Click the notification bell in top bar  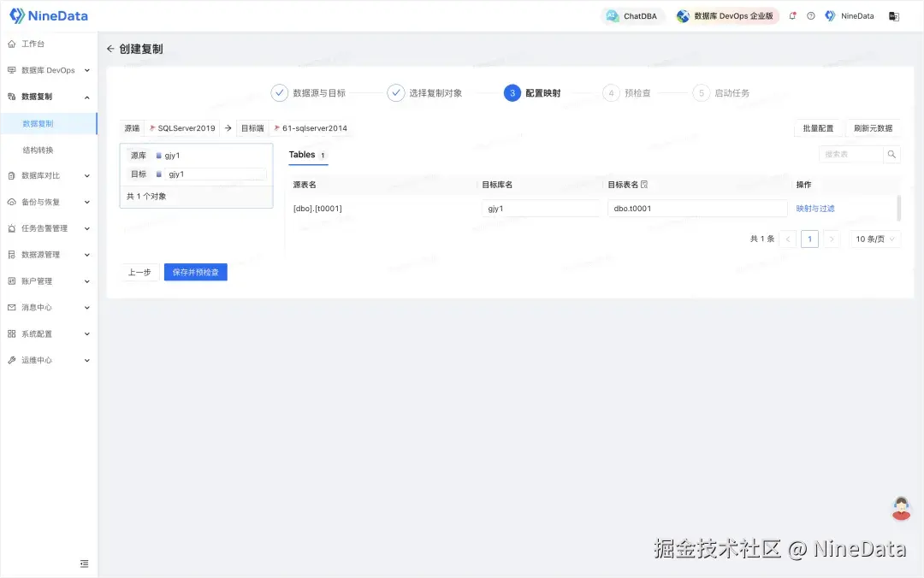pos(792,15)
